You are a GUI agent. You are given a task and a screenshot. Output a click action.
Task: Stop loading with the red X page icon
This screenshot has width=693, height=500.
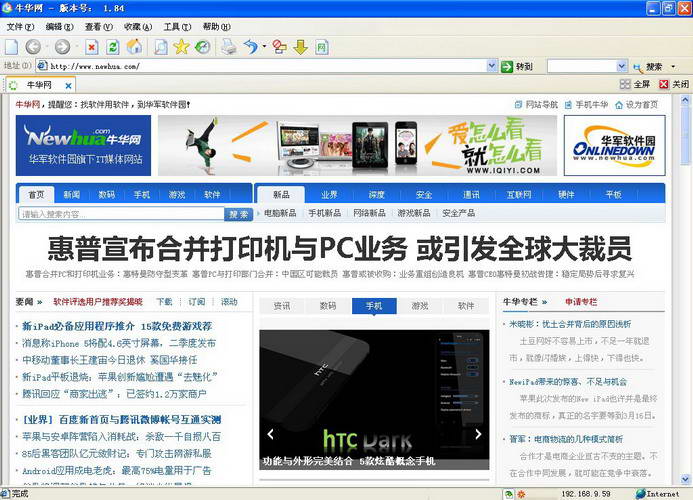click(x=91, y=47)
